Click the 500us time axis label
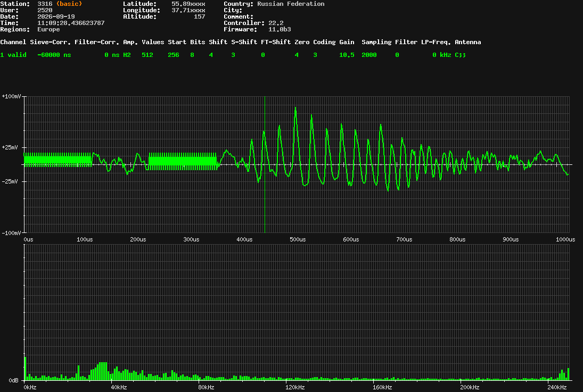Viewport: 583px width, 392px height. [x=298, y=240]
